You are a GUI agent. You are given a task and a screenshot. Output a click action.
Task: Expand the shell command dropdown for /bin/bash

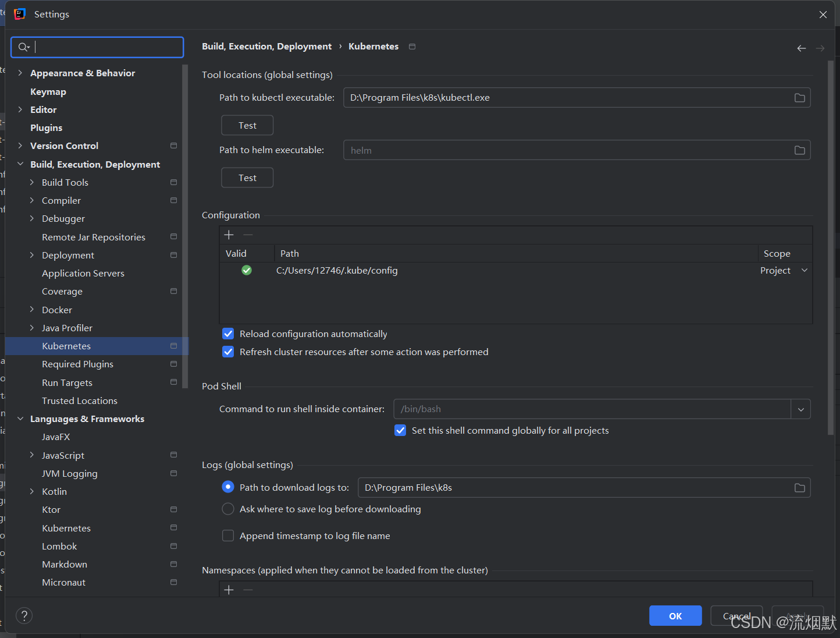pyautogui.click(x=800, y=409)
